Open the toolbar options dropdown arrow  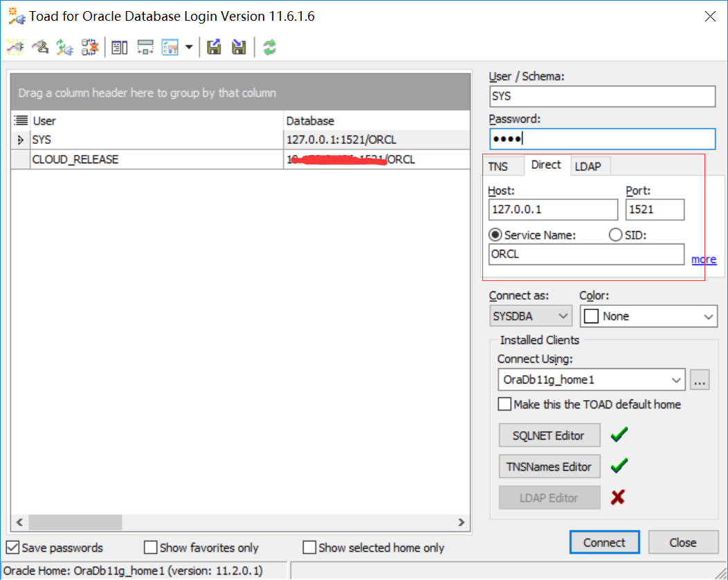(x=189, y=47)
